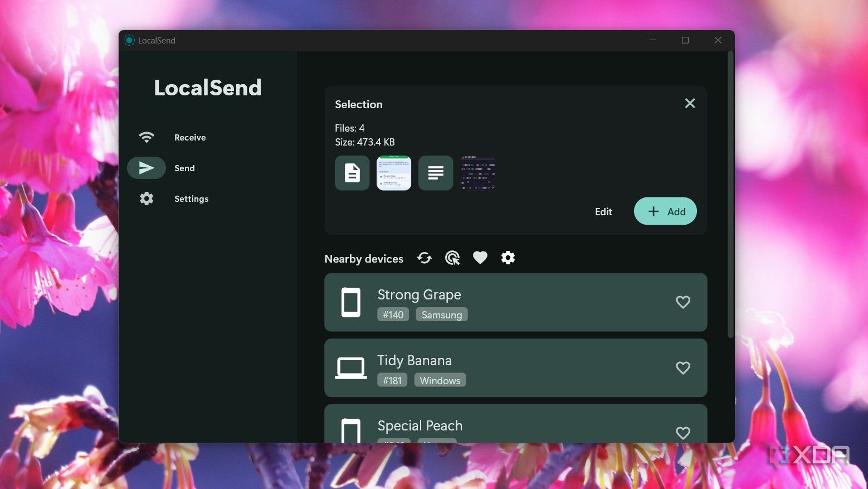The image size is (868, 489).
Task: Click the Samsung tag on Strong Grape
Action: (x=442, y=314)
